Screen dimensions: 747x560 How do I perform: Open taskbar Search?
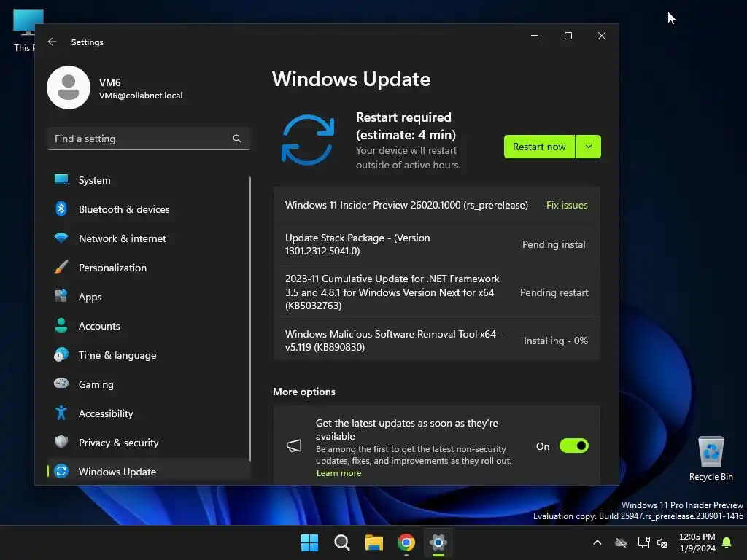click(x=341, y=542)
